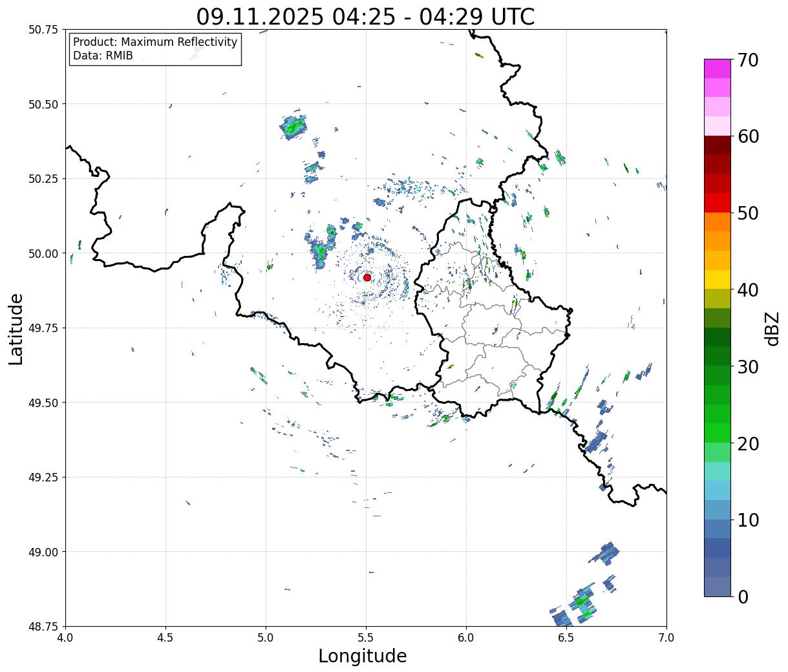Click the bottom slate-blue colorbar segment
The width and height of the screenshot is (788, 672).
tap(718, 586)
